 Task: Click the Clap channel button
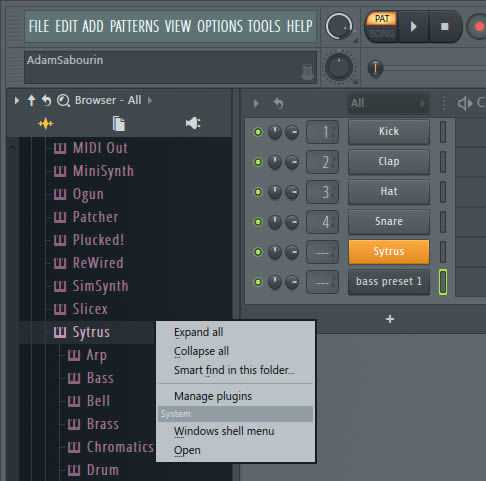[x=389, y=162]
